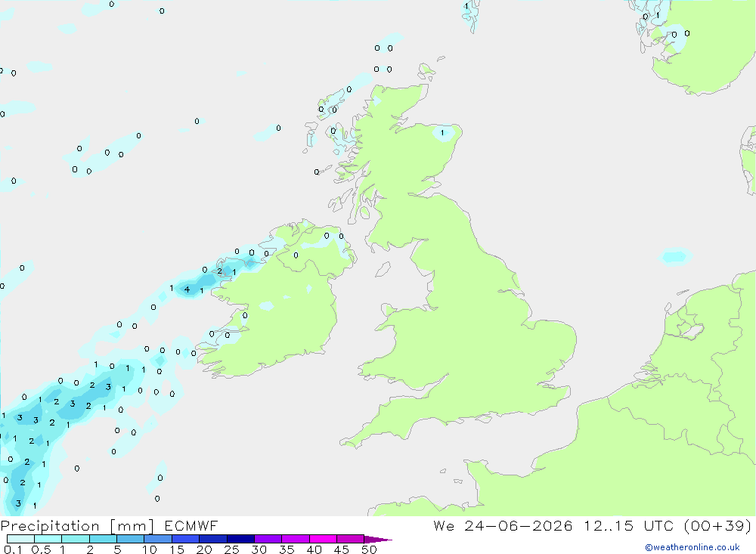Click the "1" value over northeast Scotland

442,132
